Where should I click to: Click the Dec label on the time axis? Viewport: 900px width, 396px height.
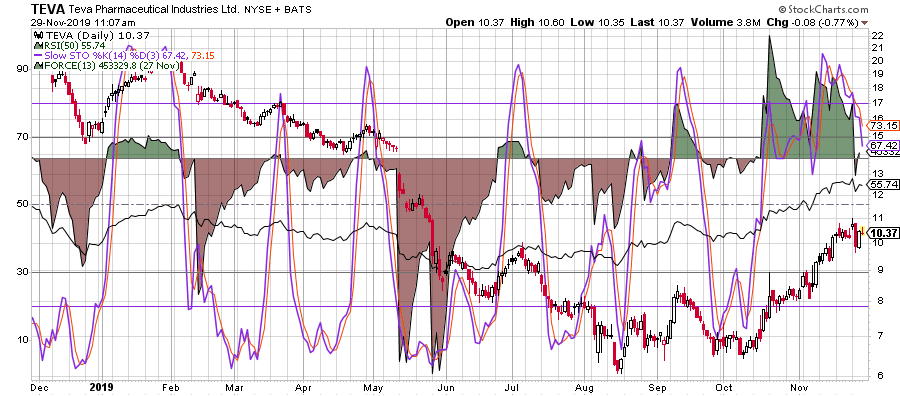[39, 387]
